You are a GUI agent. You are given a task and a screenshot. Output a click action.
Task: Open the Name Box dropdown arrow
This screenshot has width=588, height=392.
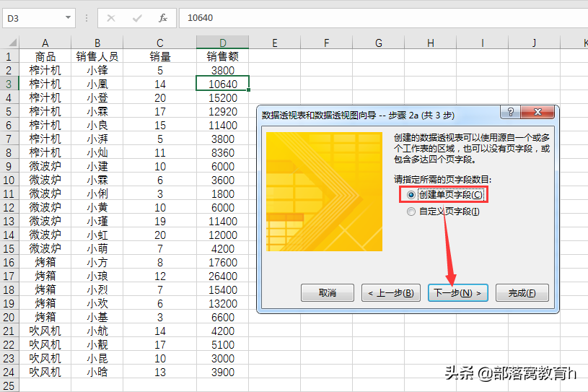pyautogui.click(x=68, y=17)
